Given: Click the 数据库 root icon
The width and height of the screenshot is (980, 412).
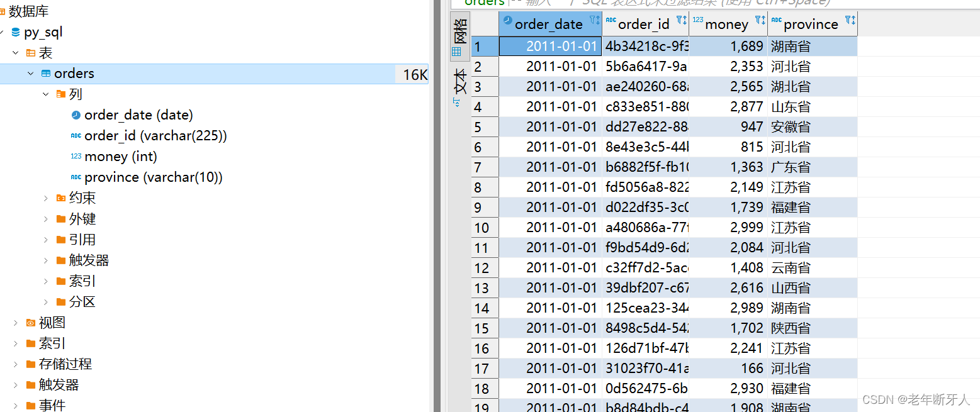Looking at the screenshot, I should tap(3, 12).
